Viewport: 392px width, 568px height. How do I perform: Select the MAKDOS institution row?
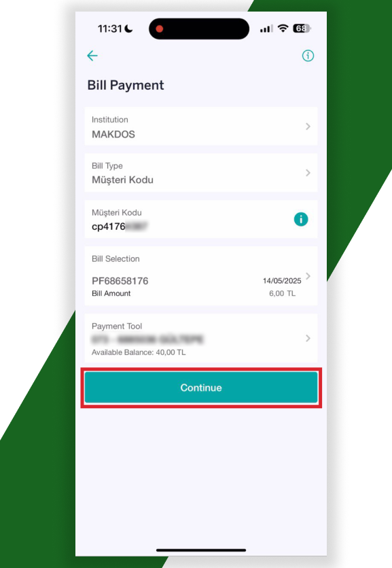200,126
